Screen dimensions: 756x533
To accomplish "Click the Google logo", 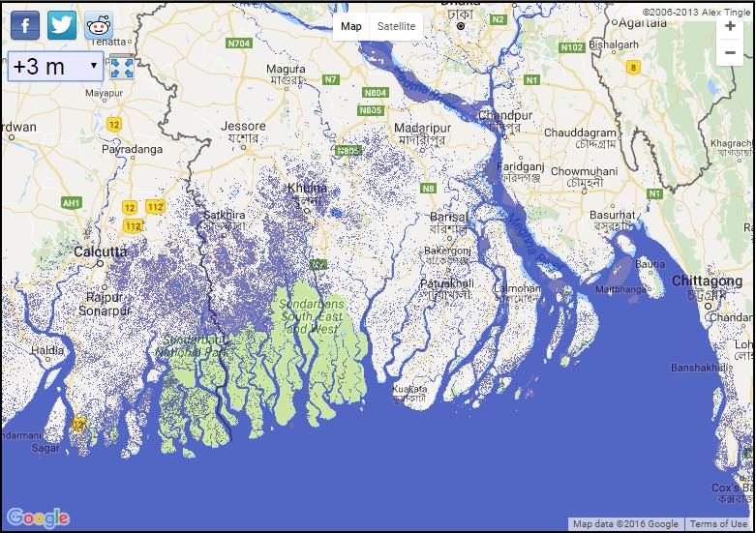I will click(x=38, y=518).
